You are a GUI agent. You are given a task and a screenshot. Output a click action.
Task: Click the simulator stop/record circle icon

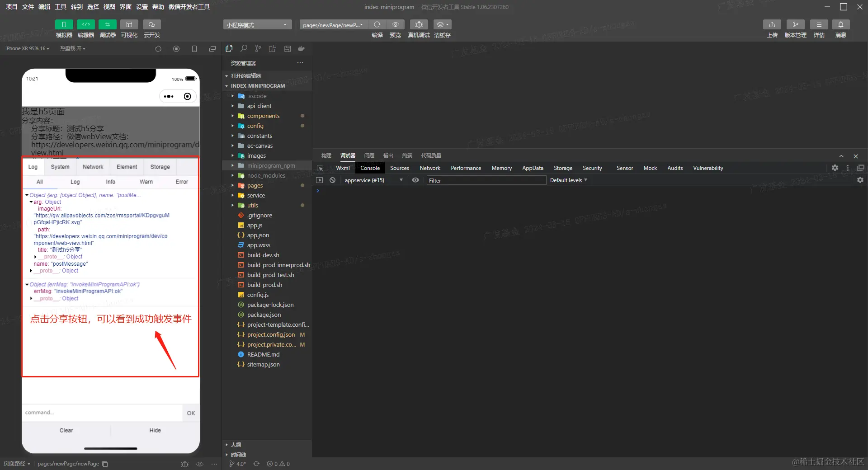(176, 49)
